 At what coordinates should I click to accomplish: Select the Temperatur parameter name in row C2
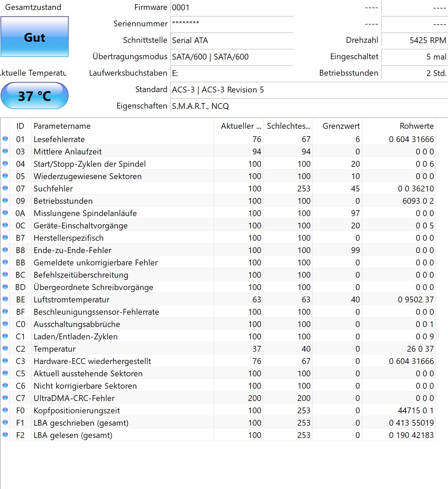pyautogui.click(x=54, y=349)
